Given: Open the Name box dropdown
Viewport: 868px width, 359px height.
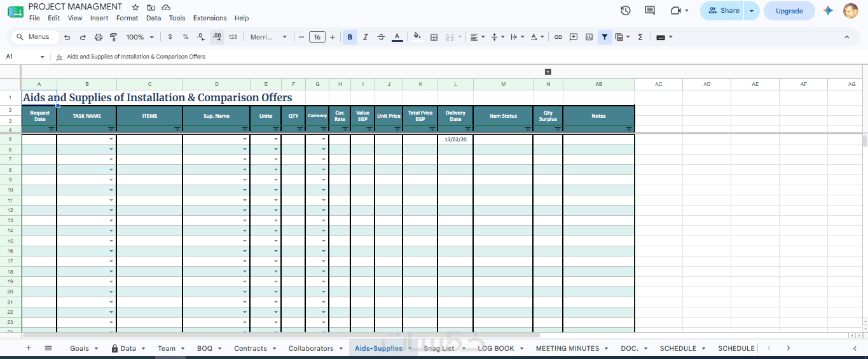Looking at the screenshot, I should [43, 57].
